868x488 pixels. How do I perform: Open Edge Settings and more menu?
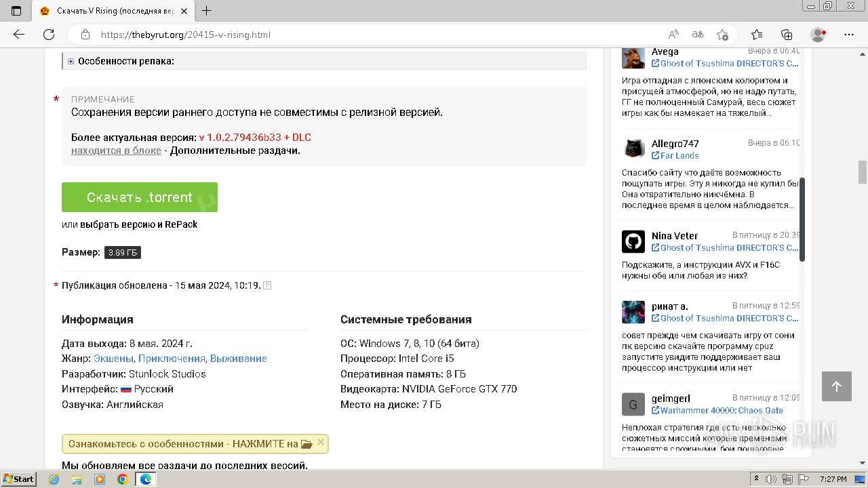click(x=848, y=35)
